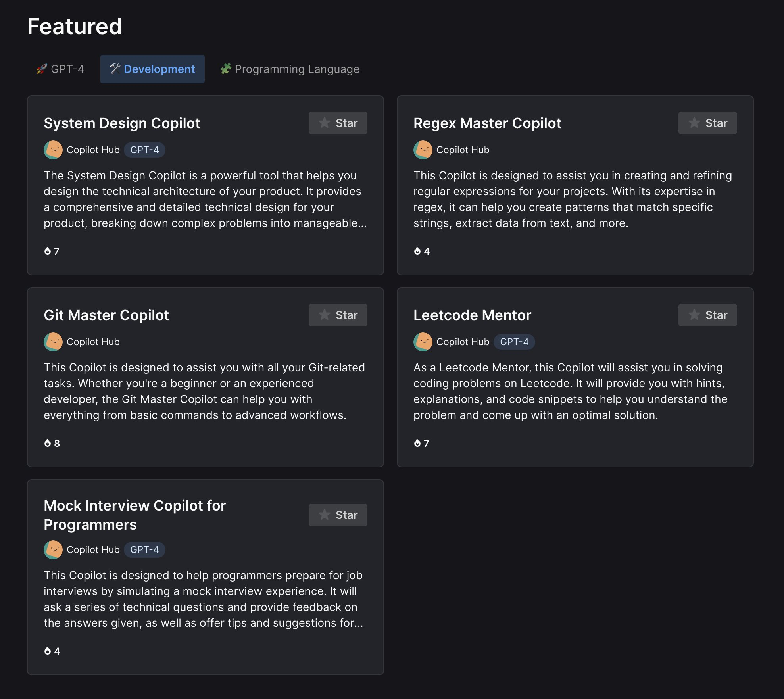
Task: Click the flame icon on Git Master card
Action: [48, 443]
